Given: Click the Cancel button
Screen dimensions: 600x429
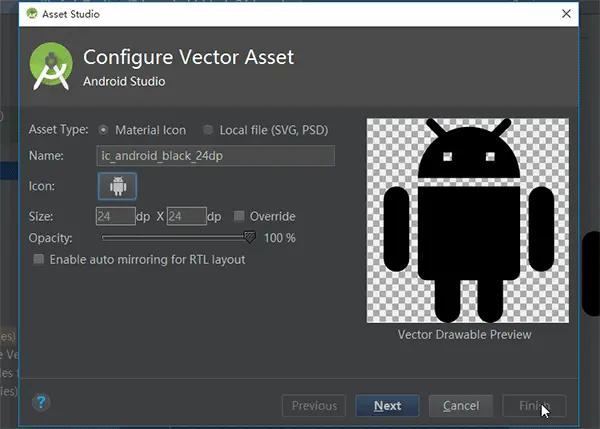Looking at the screenshot, I should pyautogui.click(x=461, y=406).
